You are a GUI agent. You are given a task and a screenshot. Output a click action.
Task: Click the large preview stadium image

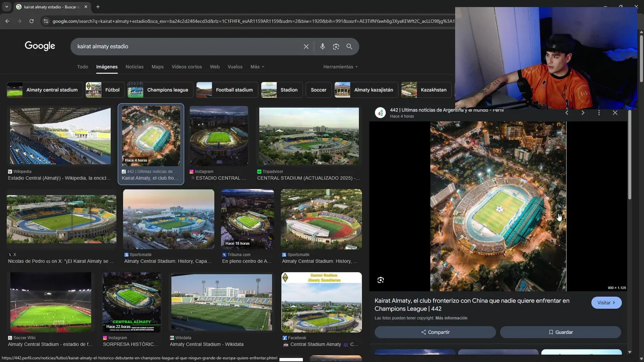point(498,206)
